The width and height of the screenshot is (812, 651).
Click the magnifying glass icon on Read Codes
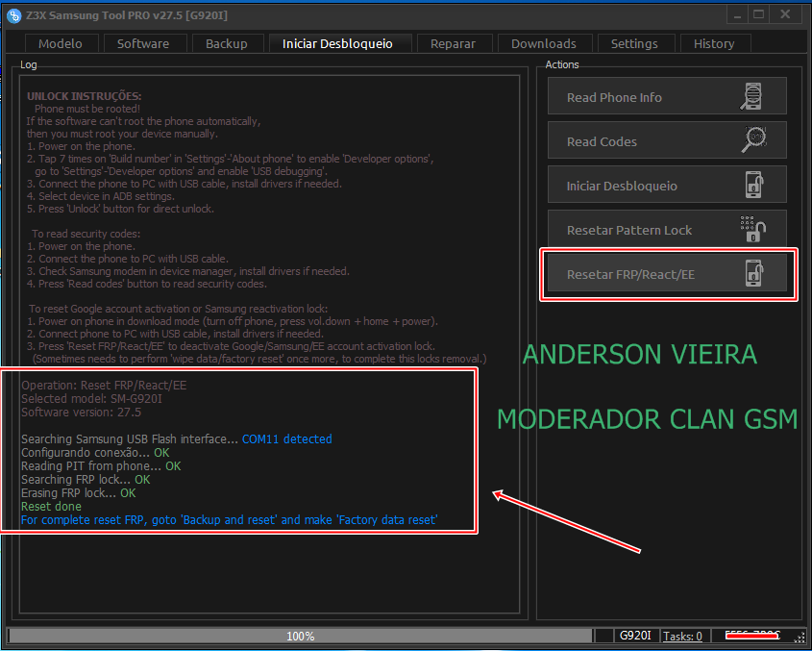753,140
